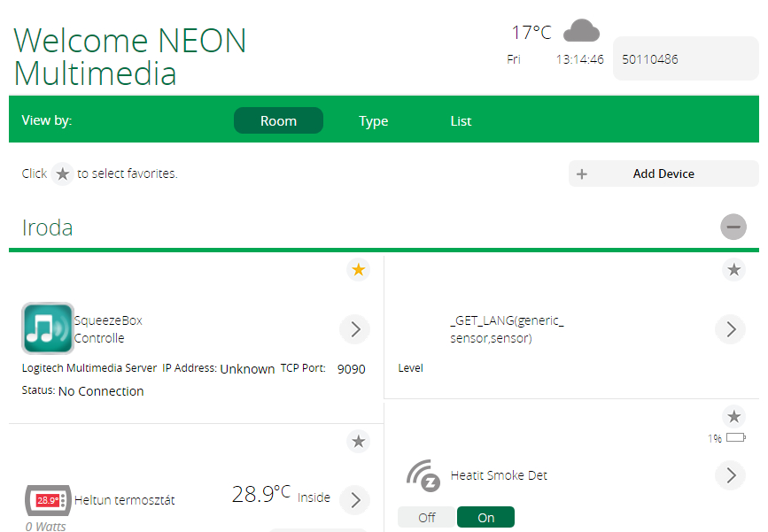Mark Heltun termosztát as favorite

pos(358,441)
